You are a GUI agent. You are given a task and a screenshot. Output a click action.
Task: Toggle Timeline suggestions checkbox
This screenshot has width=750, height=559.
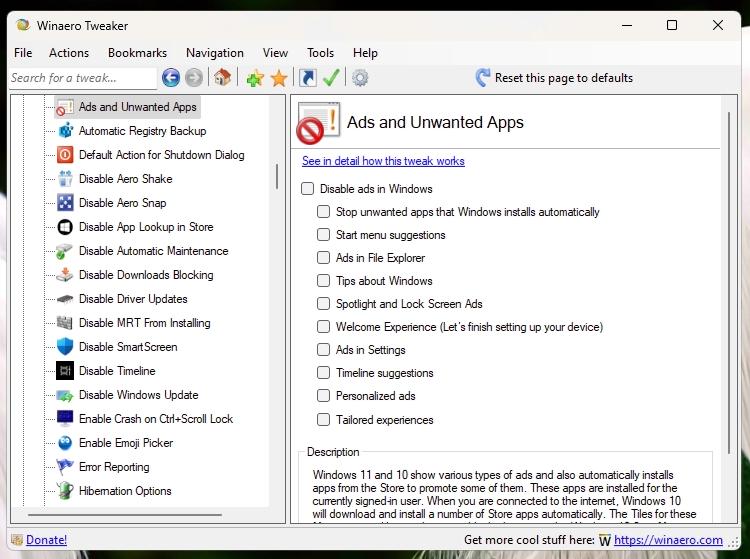323,372
